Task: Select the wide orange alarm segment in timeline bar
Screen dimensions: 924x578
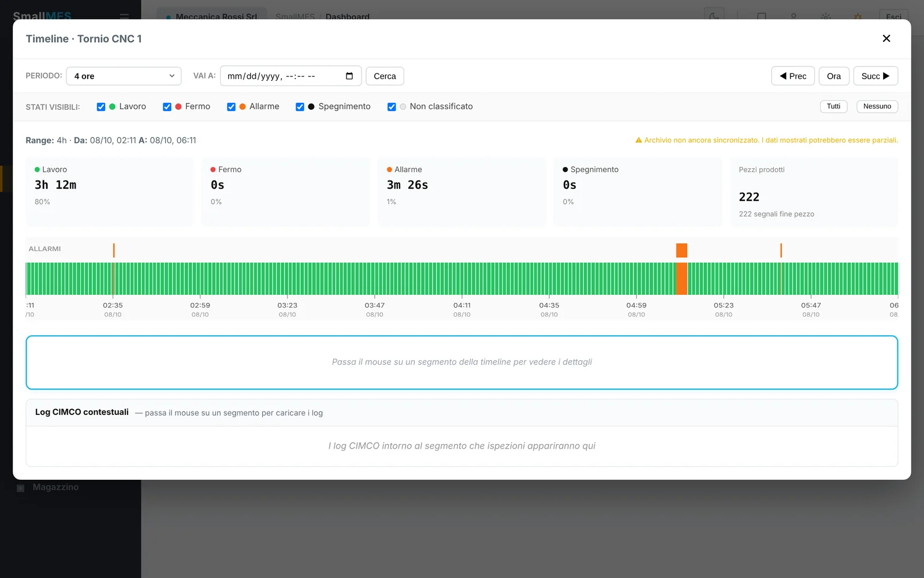Action: point(681,279)
